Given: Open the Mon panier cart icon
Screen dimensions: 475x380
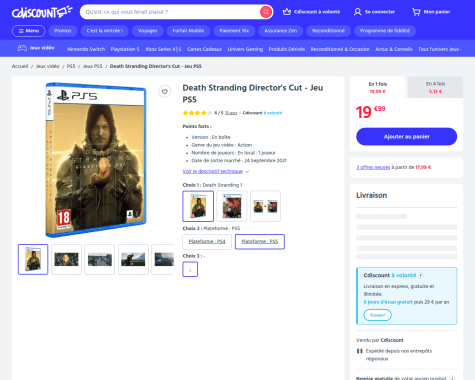Looking at the screenshot, I should [416, 12].
